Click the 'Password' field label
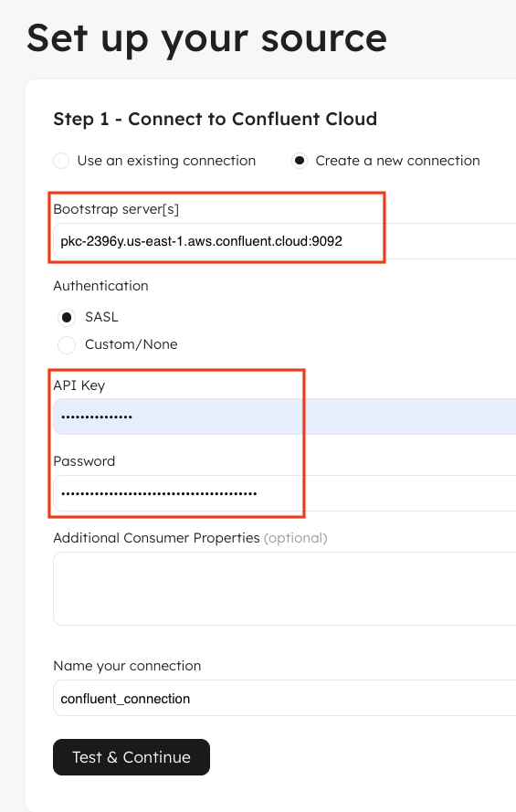The width and height of the screenshot is (516, 812). [x=84, y=461]
